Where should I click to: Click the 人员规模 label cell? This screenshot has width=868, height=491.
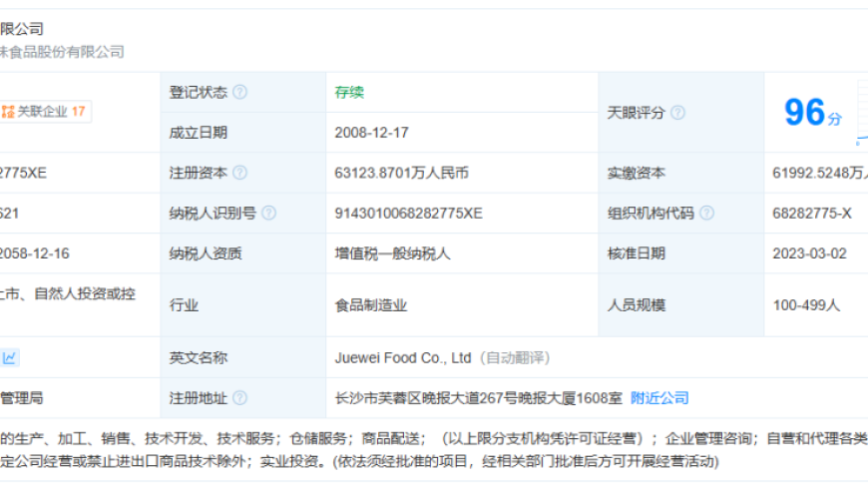(680, 305)
